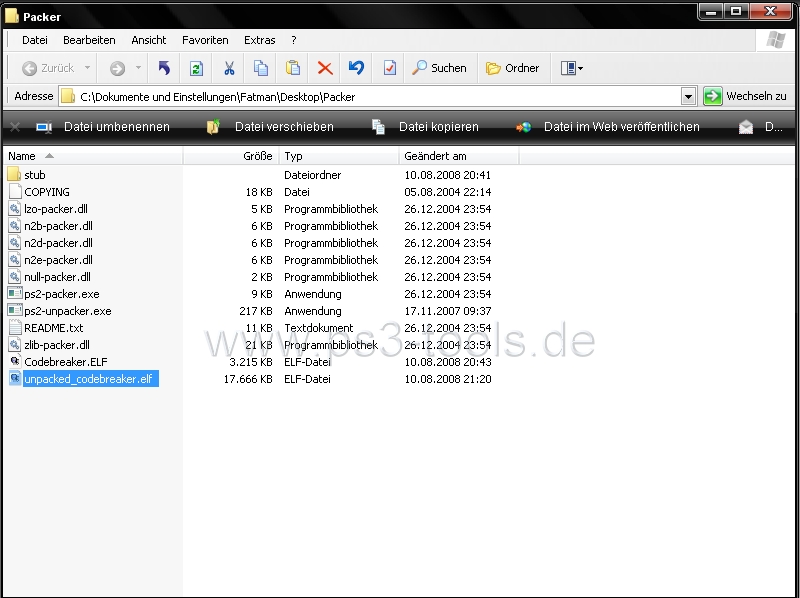Viewport: 800px width, 598px height.
Task: Sort by the Typ column header
Action: tap(339, 156)
